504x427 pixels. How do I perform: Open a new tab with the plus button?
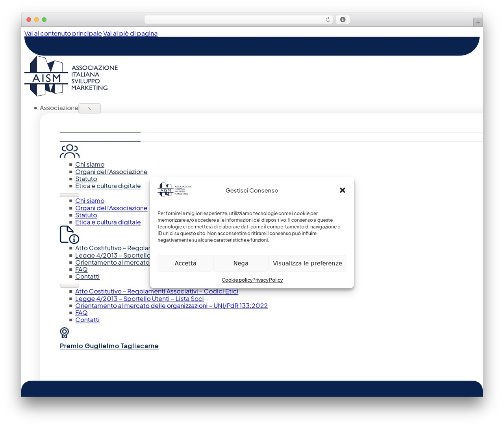pyautogui.click(x=478, y=22)
